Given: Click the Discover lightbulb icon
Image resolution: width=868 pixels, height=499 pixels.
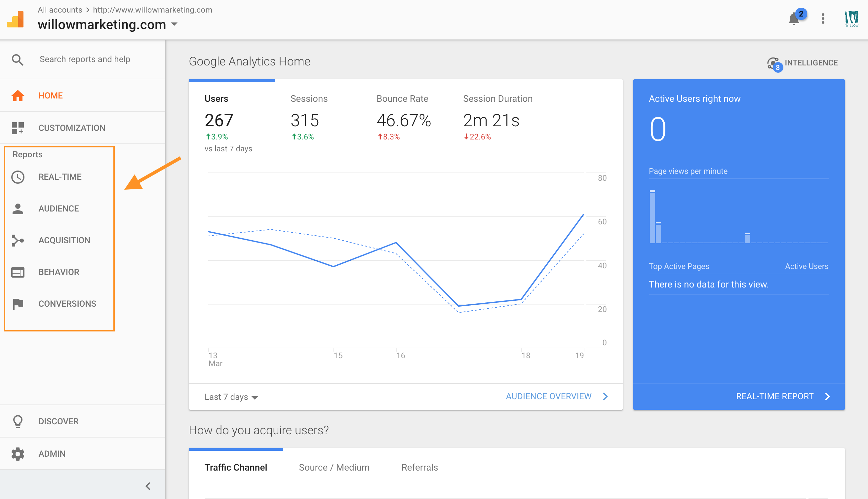Looking at the screenshot, I should [x=18, y=421].
